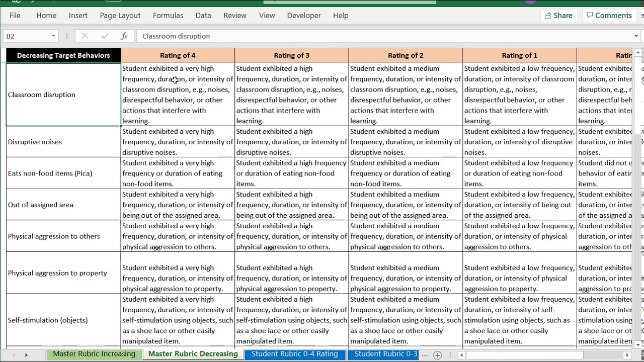Select the Student Rubric 0-4 Rating sheet

[x=294, y=354]
